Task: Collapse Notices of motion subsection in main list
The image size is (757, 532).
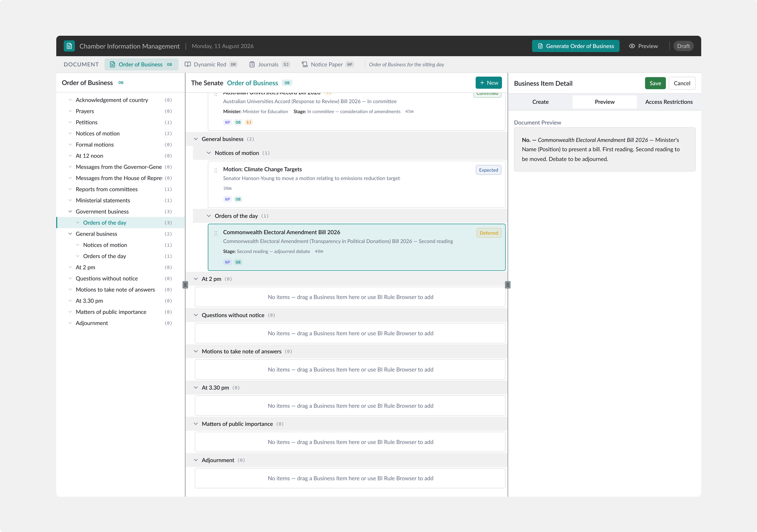Action: coord(209,153)
